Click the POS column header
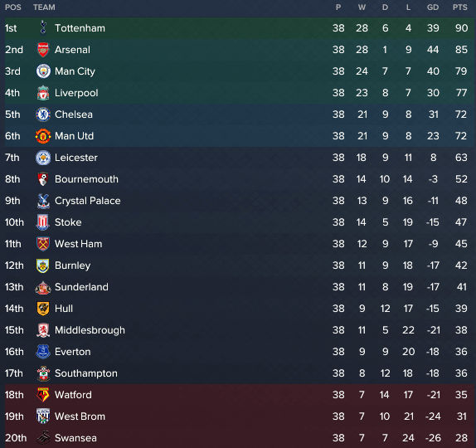 point(13,7)
